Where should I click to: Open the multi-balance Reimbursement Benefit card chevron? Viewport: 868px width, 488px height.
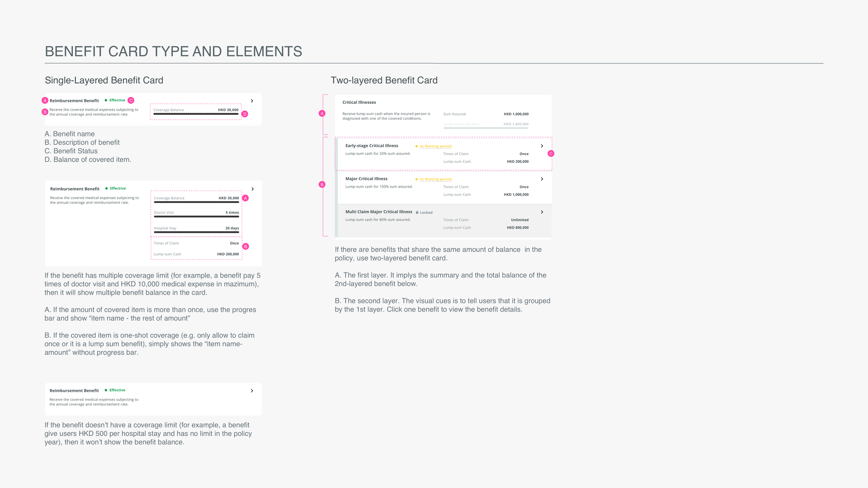[252, 189]
